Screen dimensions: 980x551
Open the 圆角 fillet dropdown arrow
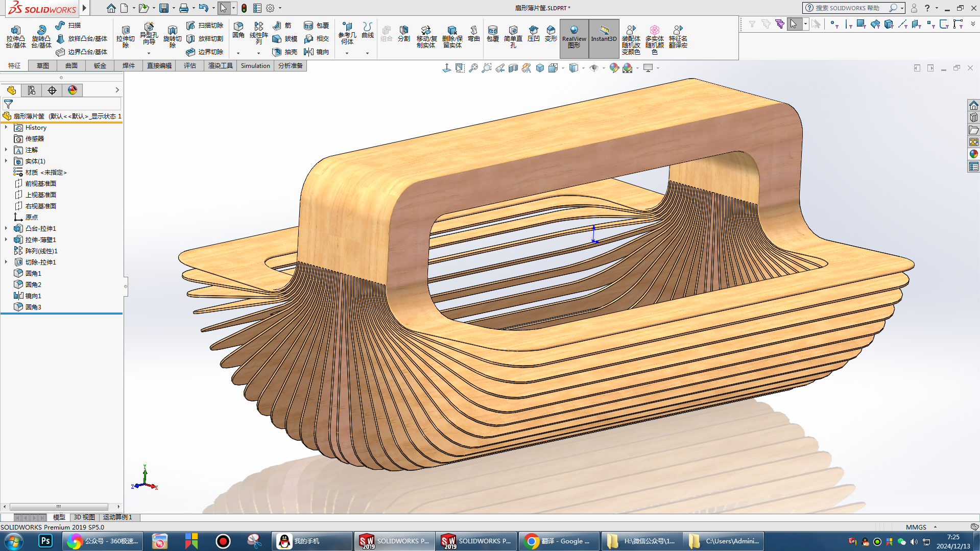[238, 53]
